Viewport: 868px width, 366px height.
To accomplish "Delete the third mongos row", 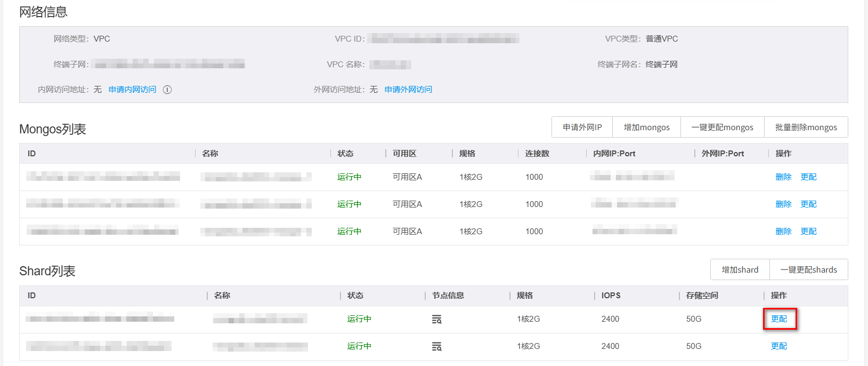I will pos(783,232).
